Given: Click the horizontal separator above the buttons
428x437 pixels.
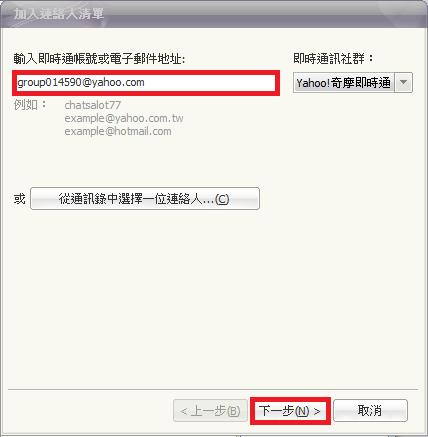Looking at the screenshot, I should (x=213, y=389).
